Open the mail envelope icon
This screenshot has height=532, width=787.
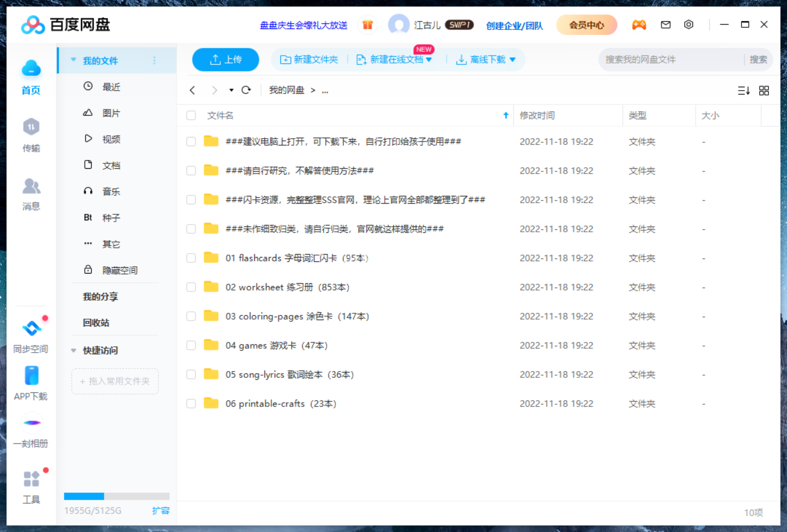point(666,25)
